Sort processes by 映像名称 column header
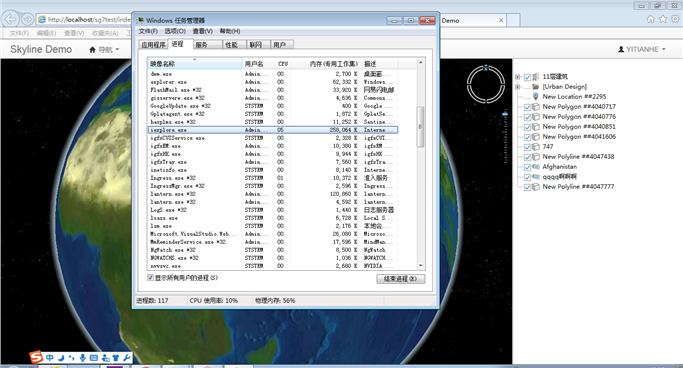This screenshot has width=683, height=368. point(195,64)
